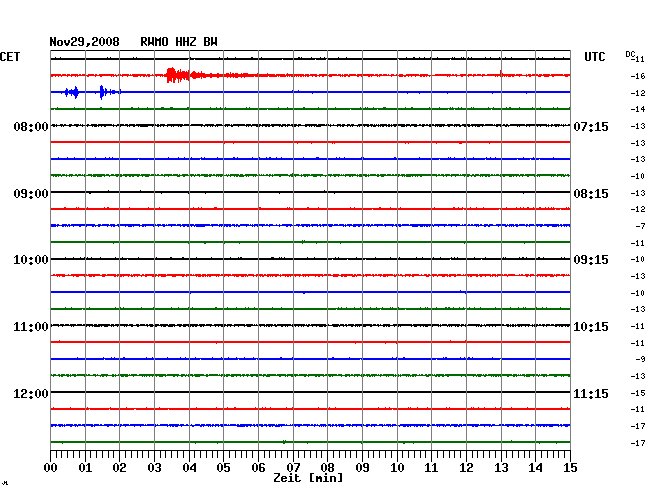Click the '11:15' UTC time label
This screenshot has height=494, width=650.
point(591,393)
